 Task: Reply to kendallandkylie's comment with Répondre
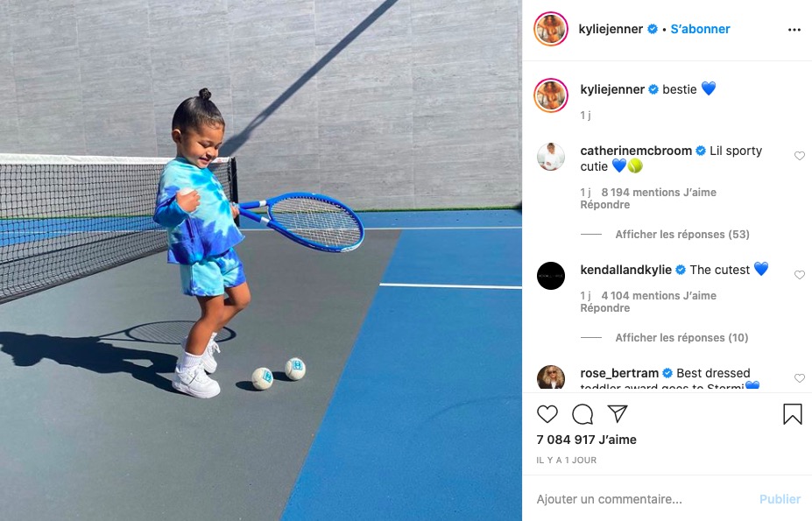(605, 308)
